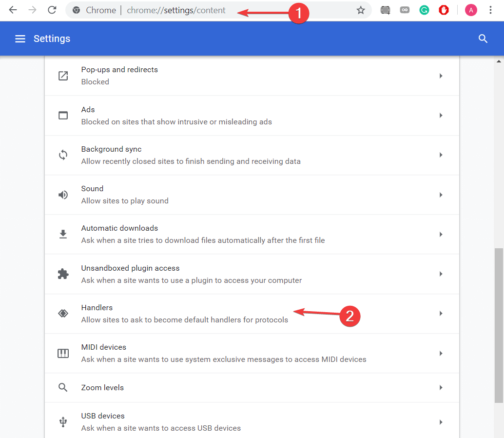The height and width of the screenshot is (438, 504).
Task: Click the browser forward arrow
Action: 32,10
